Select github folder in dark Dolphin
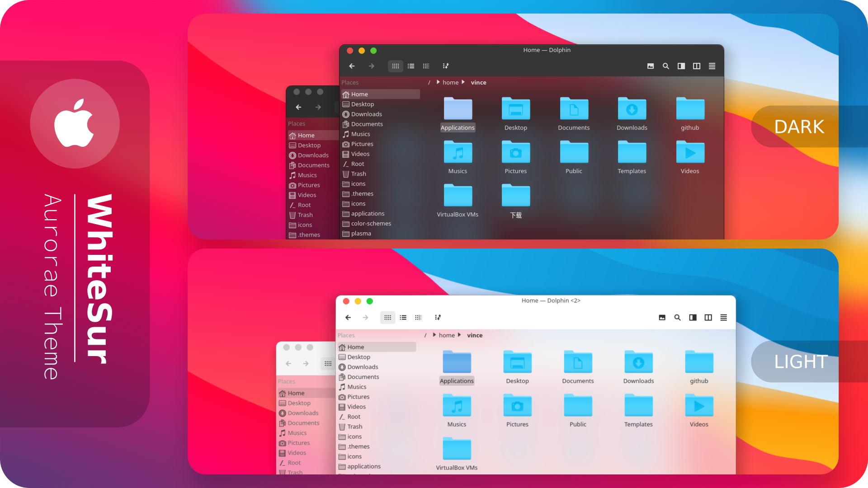The image size is (868, 488). [690, 114]
